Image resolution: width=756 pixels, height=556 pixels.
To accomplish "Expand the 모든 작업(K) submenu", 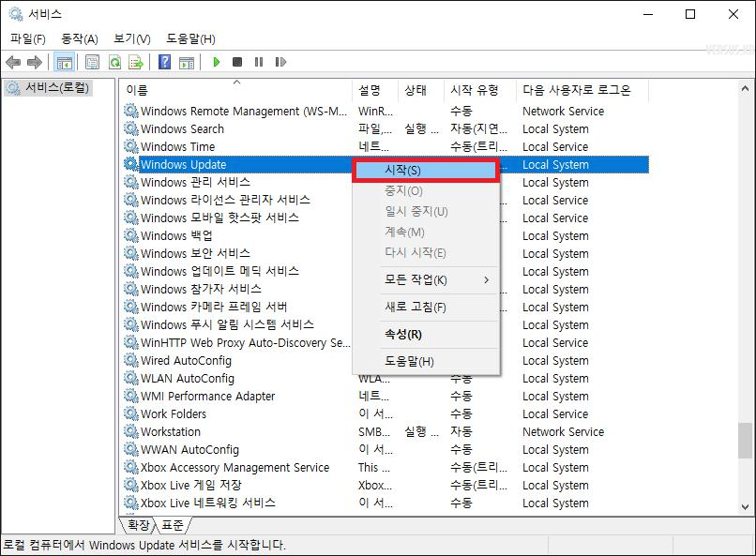I will click(x=426, y=280).
